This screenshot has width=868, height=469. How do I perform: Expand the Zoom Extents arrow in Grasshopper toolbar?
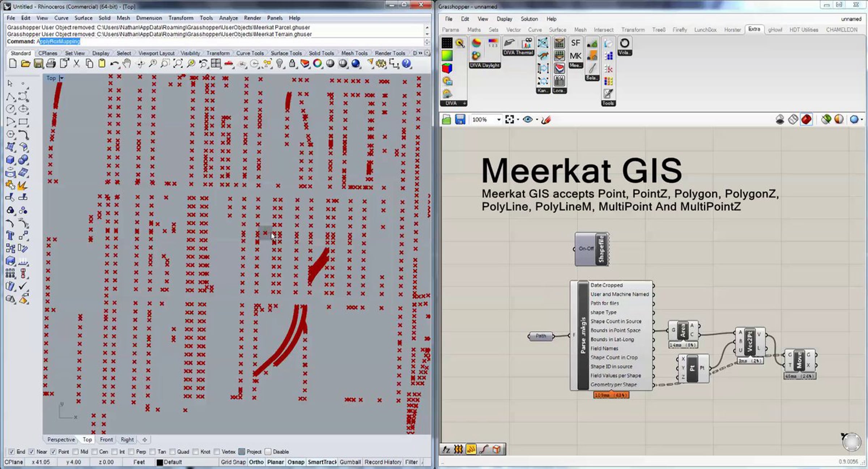tap(518, 120)
